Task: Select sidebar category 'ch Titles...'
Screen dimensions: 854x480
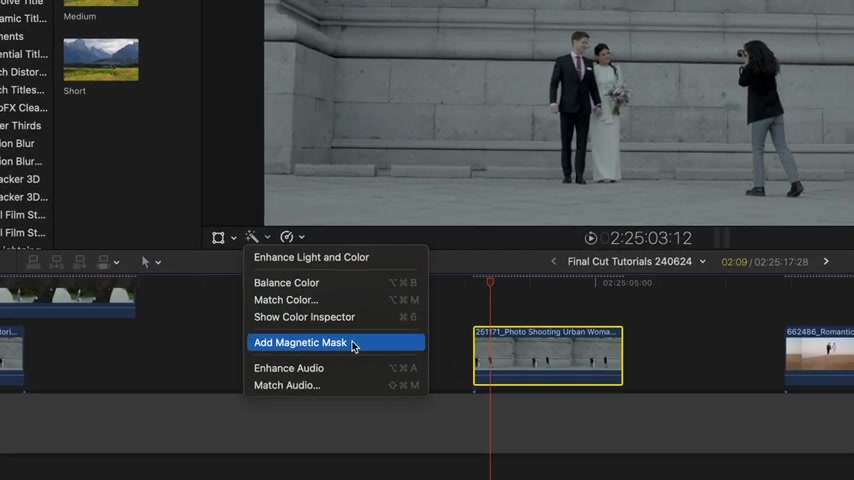Action: pos(24,90)
